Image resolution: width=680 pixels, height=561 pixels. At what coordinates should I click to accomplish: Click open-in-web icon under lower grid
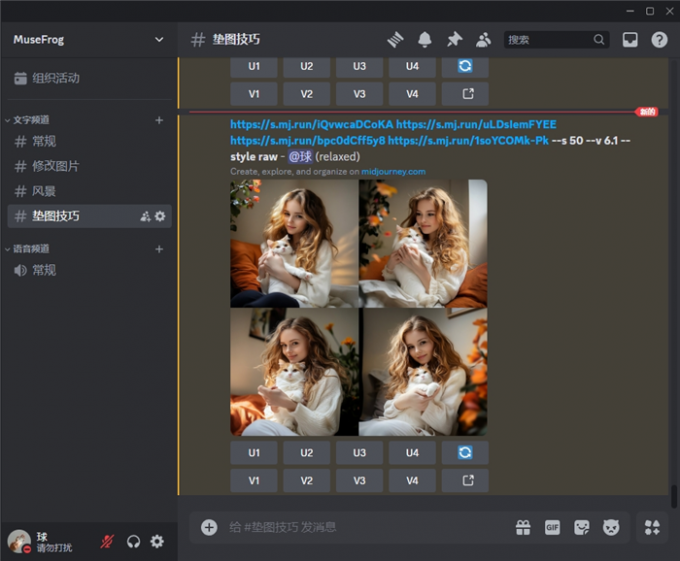click(465, 480)
